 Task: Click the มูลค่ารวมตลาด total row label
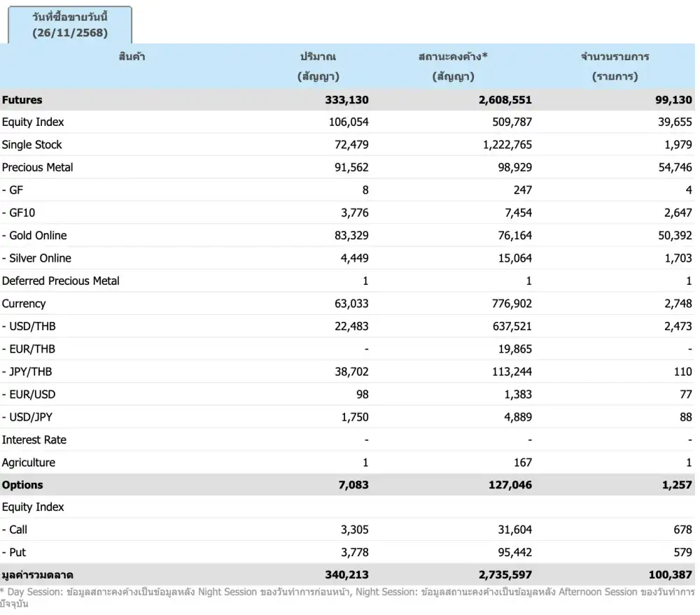(x=38, y=575)
